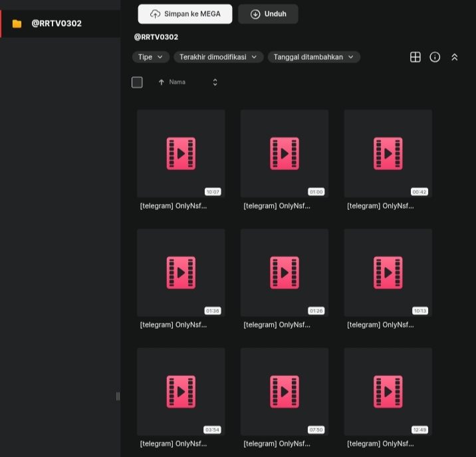The width and height of the screenshot is (476, 457).
Task: Open the Tanggal ditambahkan filter
Action: coord(314,57)
